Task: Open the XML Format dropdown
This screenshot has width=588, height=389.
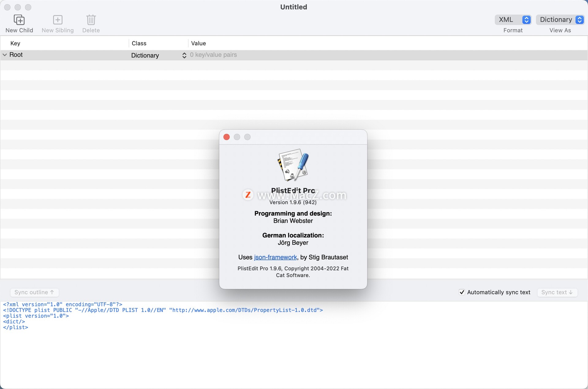Action: point(513,20)
